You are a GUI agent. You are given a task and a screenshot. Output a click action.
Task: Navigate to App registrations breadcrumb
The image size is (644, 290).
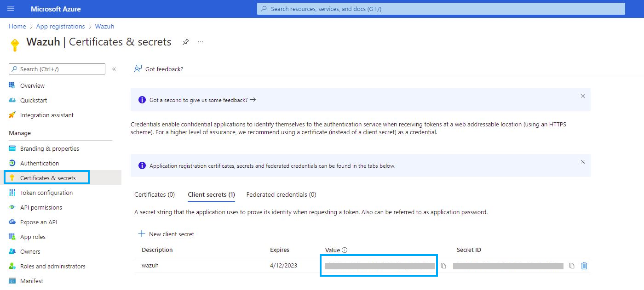[60, 26]
